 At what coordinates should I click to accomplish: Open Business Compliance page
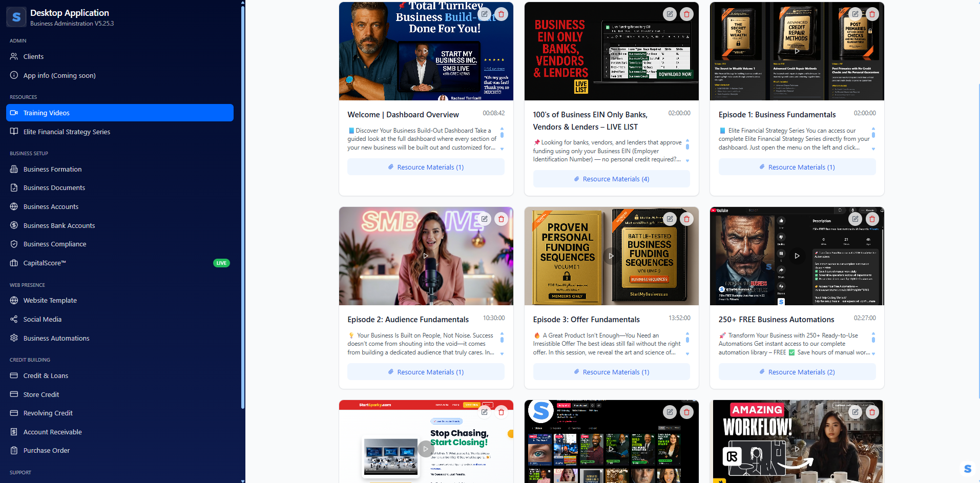pyautogui.click(x=120, y=244)
